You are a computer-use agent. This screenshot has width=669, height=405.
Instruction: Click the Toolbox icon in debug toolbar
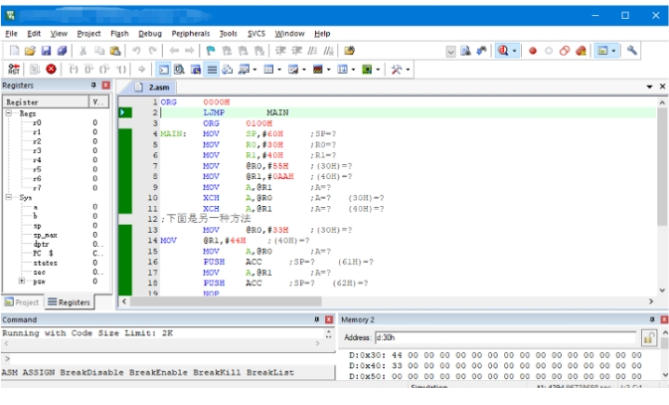pyautogui.click(x=398, y=70)
